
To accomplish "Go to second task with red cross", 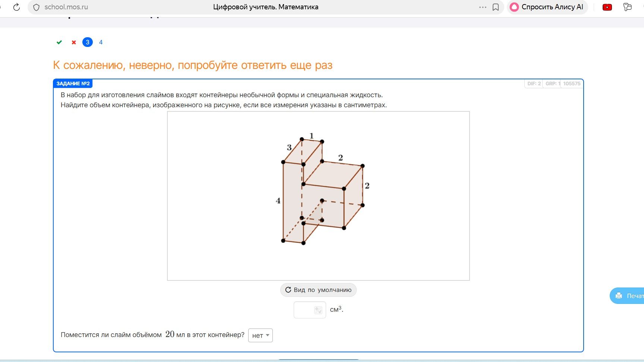I will [74, 42].
